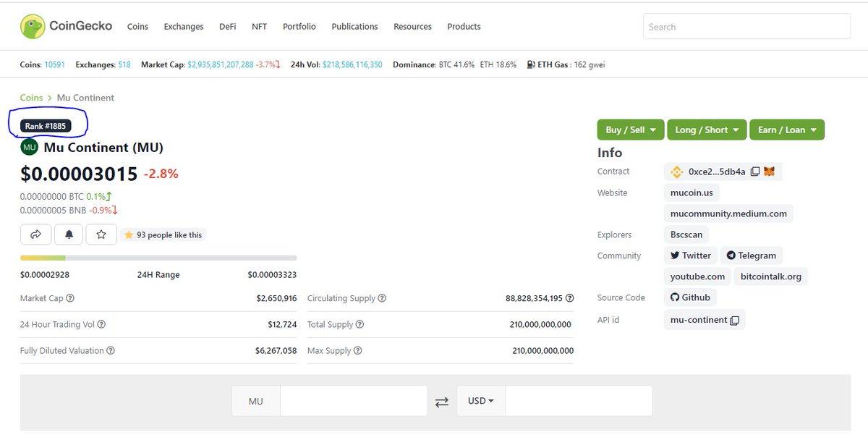
Task: Click the $0.00003015 price text
Action: tap(79, 174)
